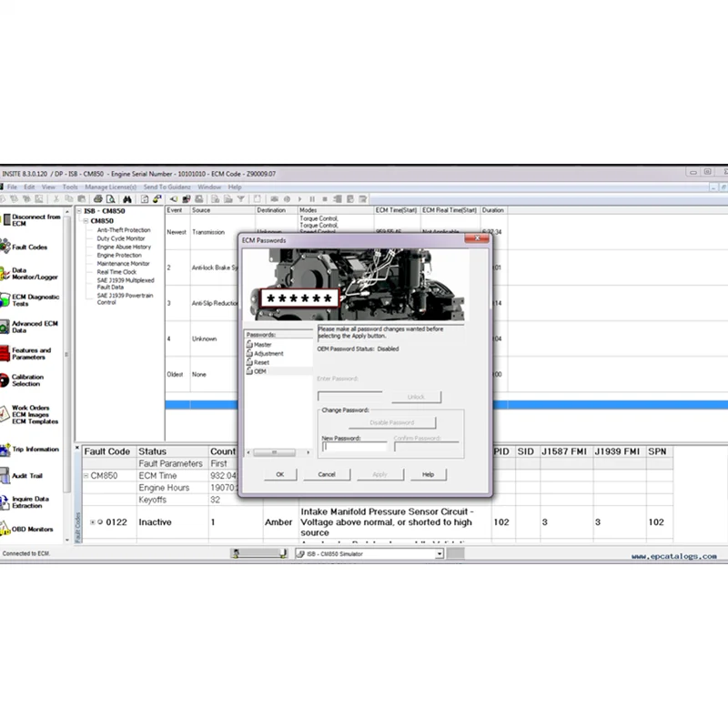728x728 pixels.
Task: Click the Cut scissors toolbar icon
Action: [x=56, y=199]
